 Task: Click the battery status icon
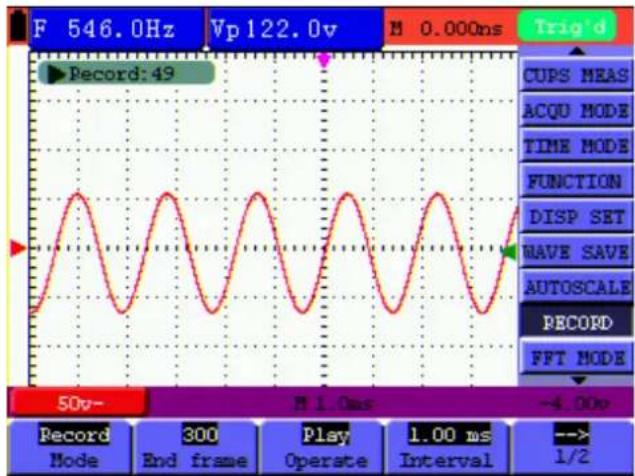pos(18,27)
